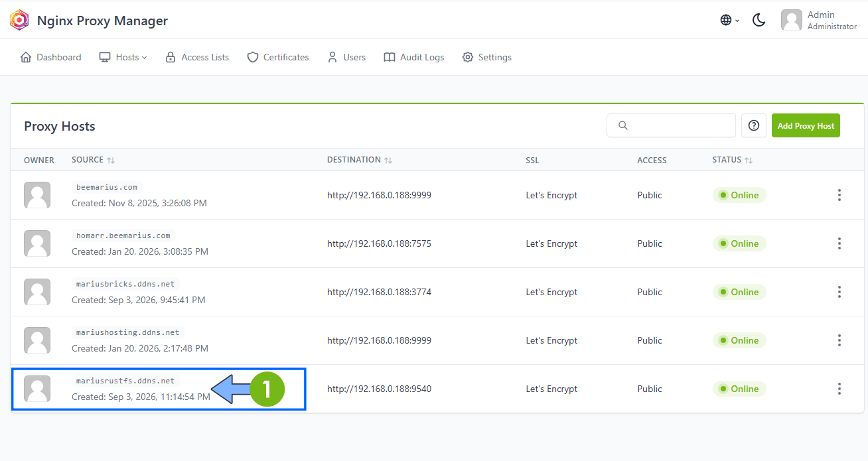Open beemarius.com source link

point(107,187)
